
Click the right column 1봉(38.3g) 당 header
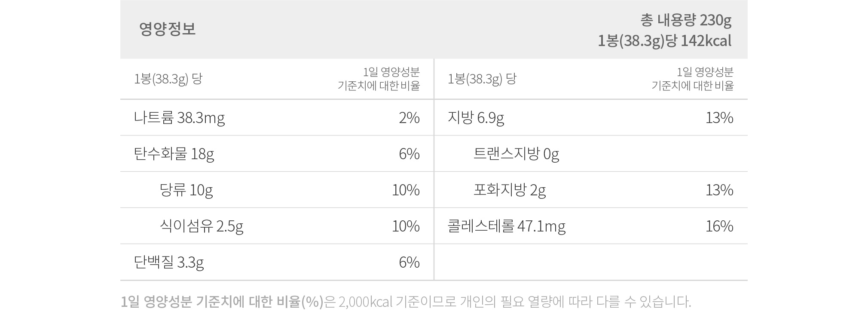tap(482, 79)
